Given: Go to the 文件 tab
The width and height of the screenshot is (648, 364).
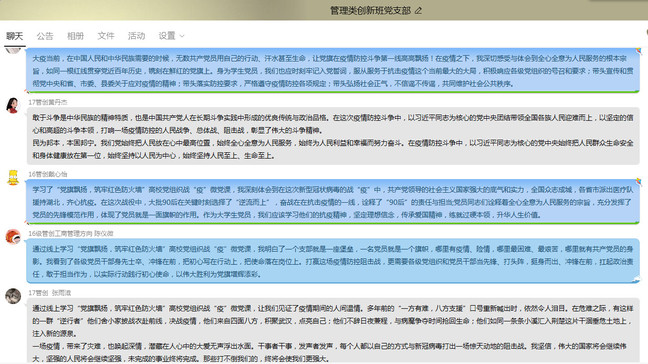Looking at the screenshot, I should [106, 36].
